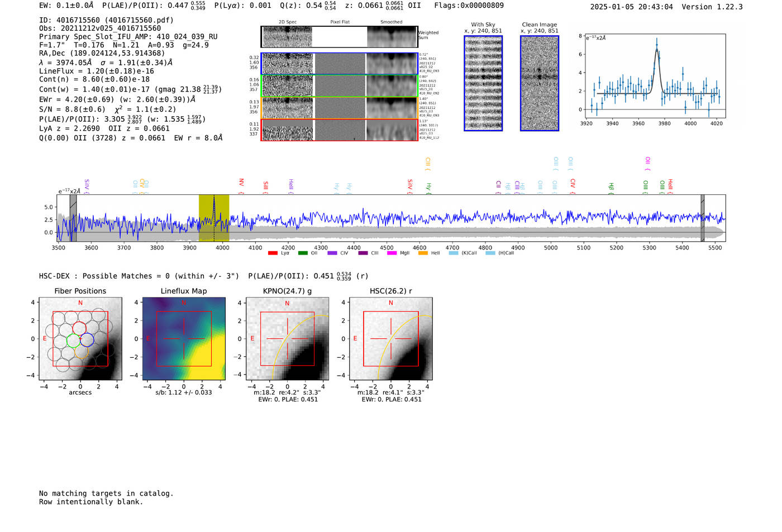The width and height of the screenshot is (782, 532).
Task: Click the gray hatched band near 3540
Action: tap(73, 218)
